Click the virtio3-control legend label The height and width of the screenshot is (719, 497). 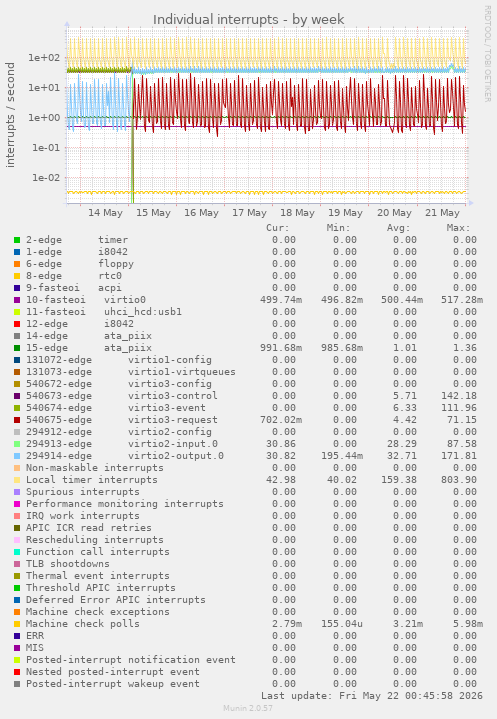172,396
